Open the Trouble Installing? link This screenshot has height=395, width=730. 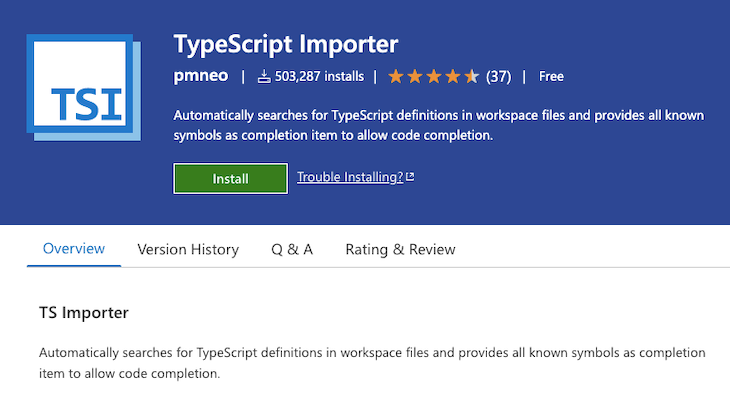coord(350,177)
